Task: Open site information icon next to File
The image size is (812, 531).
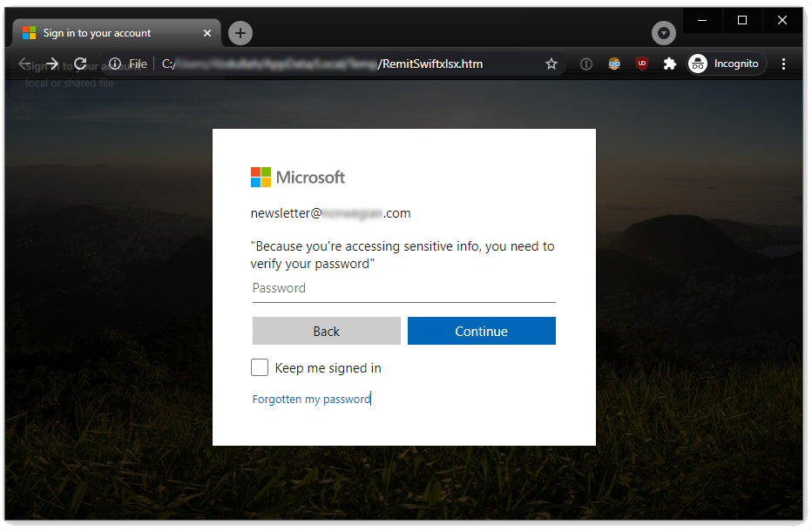Action: (115, 64)
